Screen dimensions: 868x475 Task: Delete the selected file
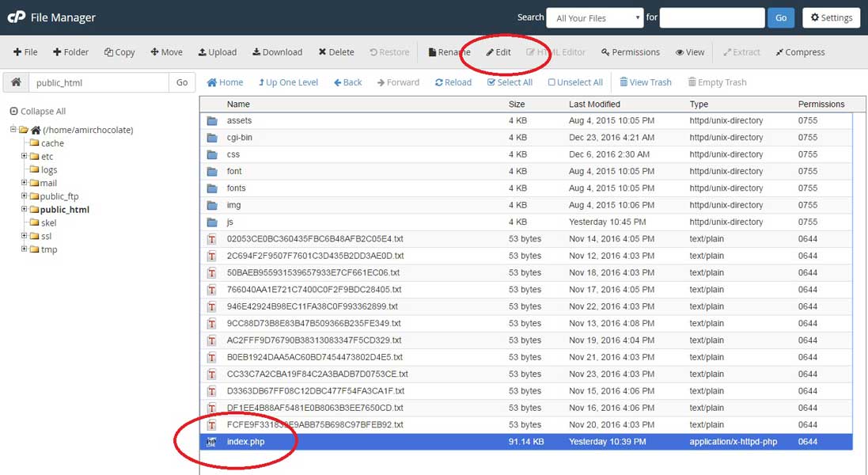coord(336,52)
